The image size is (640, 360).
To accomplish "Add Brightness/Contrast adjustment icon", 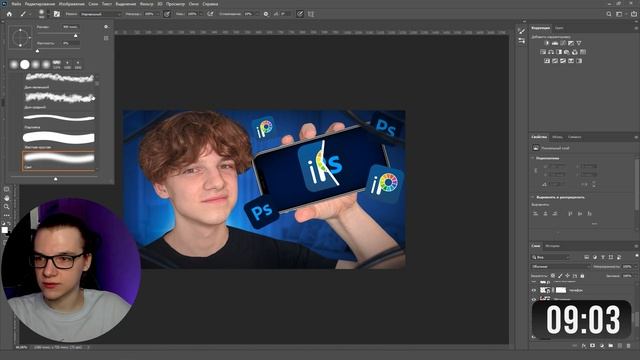I will (x=547, y=43).
